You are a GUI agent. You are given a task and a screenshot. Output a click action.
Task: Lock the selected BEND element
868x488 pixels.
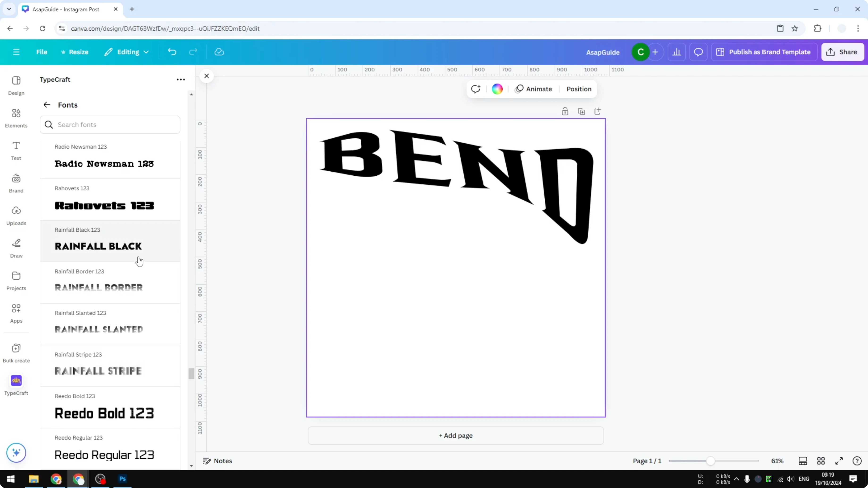565,111
